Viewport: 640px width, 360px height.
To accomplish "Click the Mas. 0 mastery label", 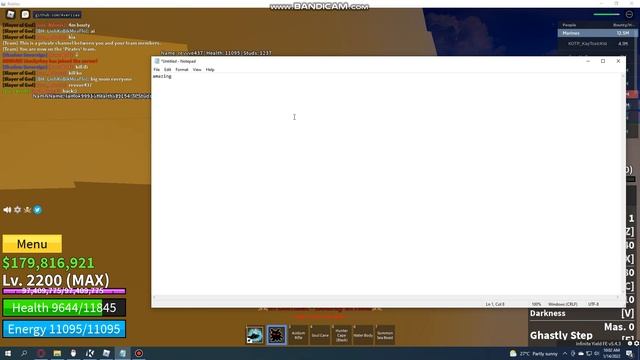I will 619,327.
